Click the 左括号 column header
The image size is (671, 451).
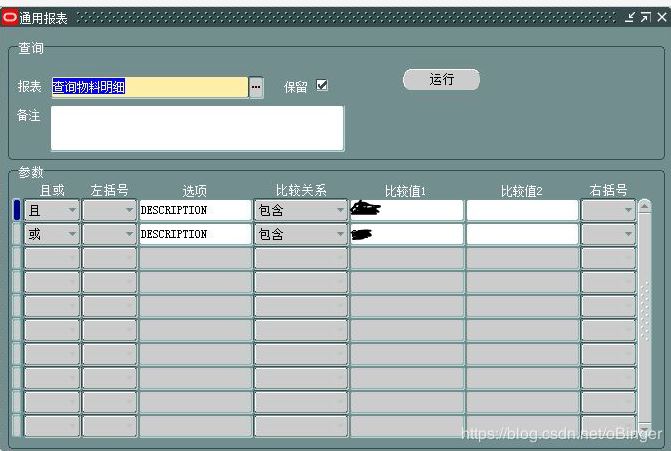pos(110,190)
